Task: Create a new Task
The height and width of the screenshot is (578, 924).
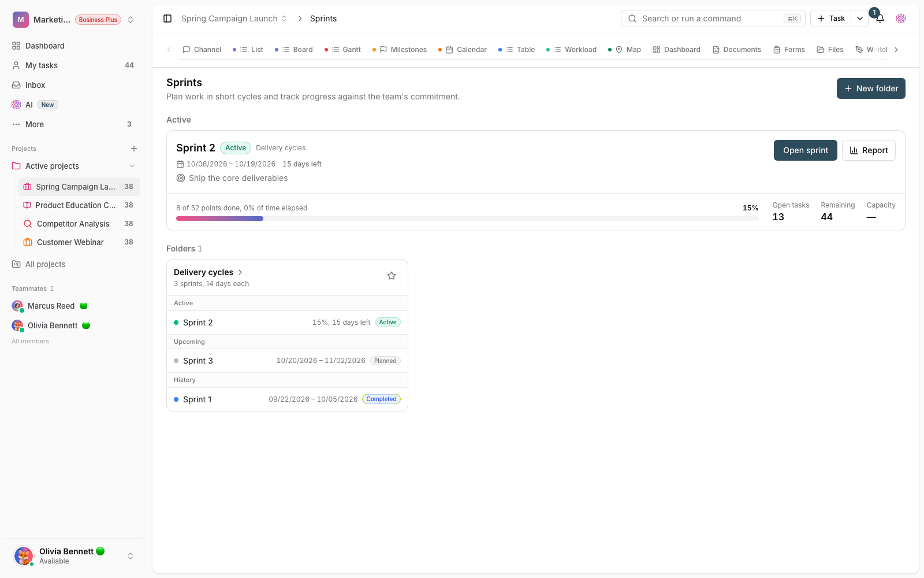Action: click(x=831, y=18)
